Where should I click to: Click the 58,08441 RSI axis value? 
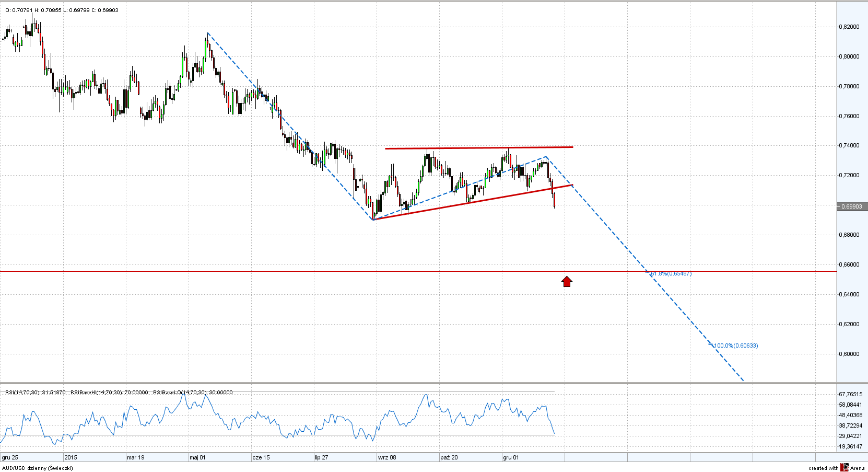point(851,405)
